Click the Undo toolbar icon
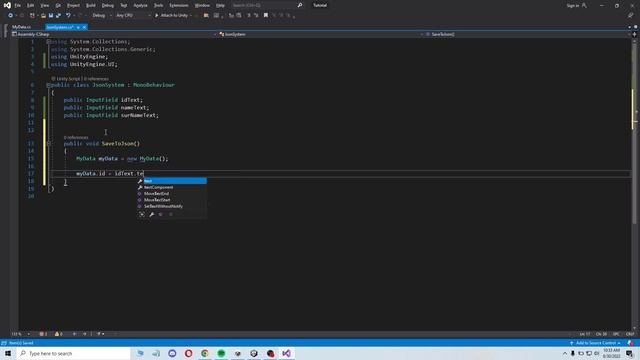This screenshot has width=640, height=360. 68,15
